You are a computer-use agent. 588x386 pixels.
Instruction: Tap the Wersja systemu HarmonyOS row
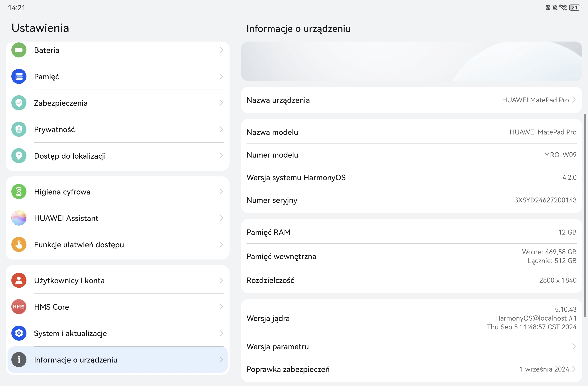[x=411, y=177]
